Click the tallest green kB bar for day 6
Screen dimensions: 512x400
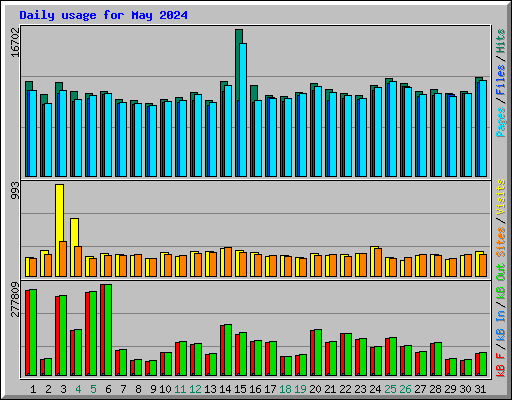tap(108, 330)
